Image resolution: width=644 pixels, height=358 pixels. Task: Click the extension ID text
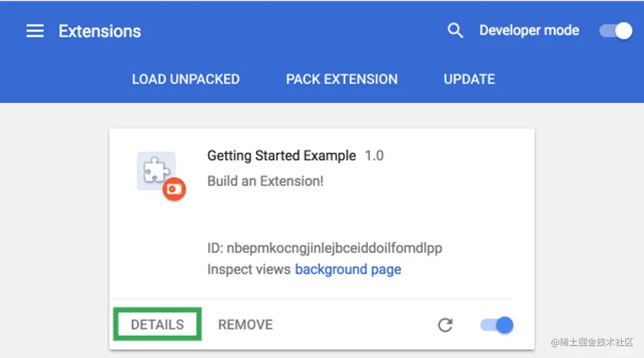325,248
